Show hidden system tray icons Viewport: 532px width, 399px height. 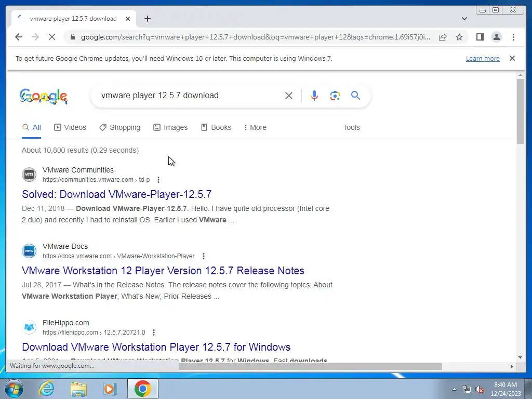[x=454, y=389]
